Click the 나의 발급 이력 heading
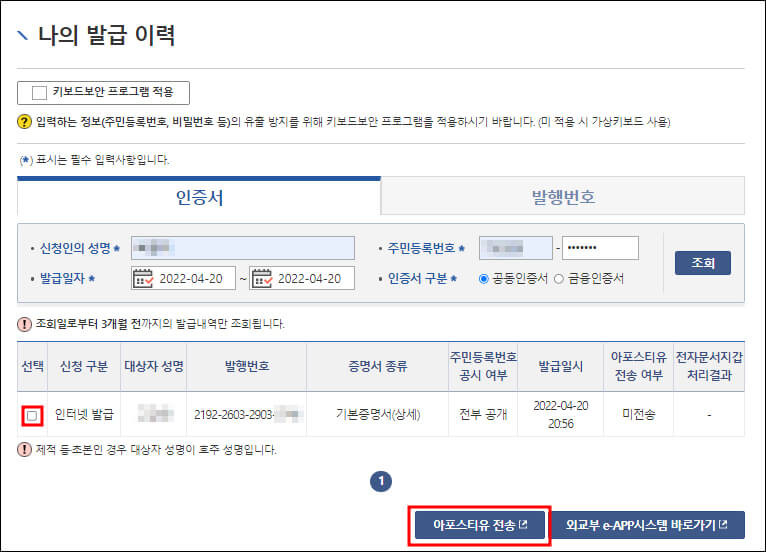The width and height of the screenshot is (766, 552). pos(106,35)
